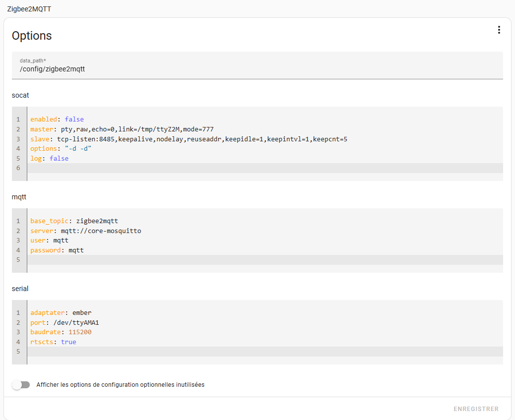This screenshot has width=515, height=420.
Task: Select the socat options "-d -d" line
Action: (61, 149)
